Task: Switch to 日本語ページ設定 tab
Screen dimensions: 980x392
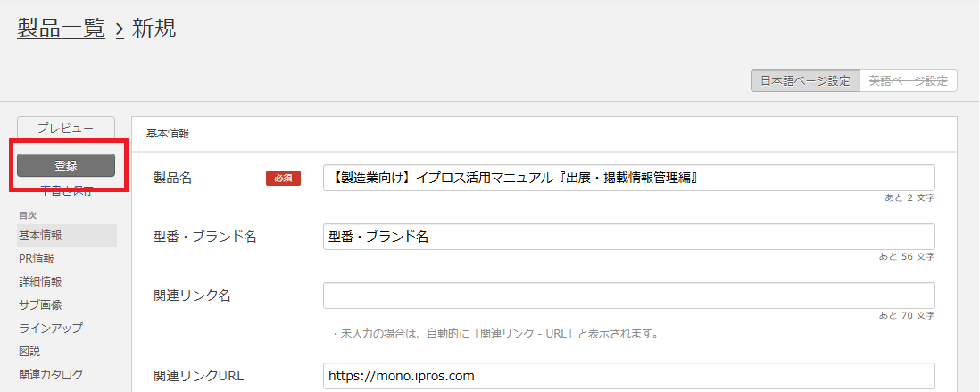Action: [x=805, y=80]
